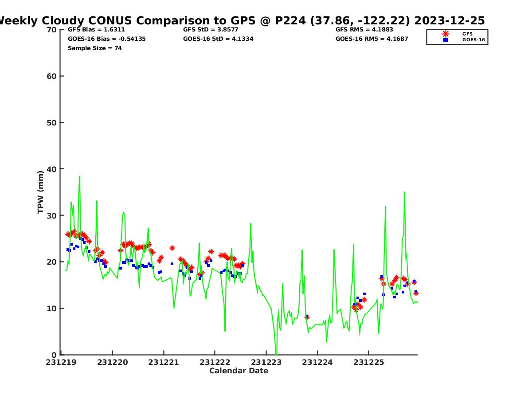Screen dimensions: 532x399
Task: Click the red GFS asterisk in legend
Action: click(445, 34)
